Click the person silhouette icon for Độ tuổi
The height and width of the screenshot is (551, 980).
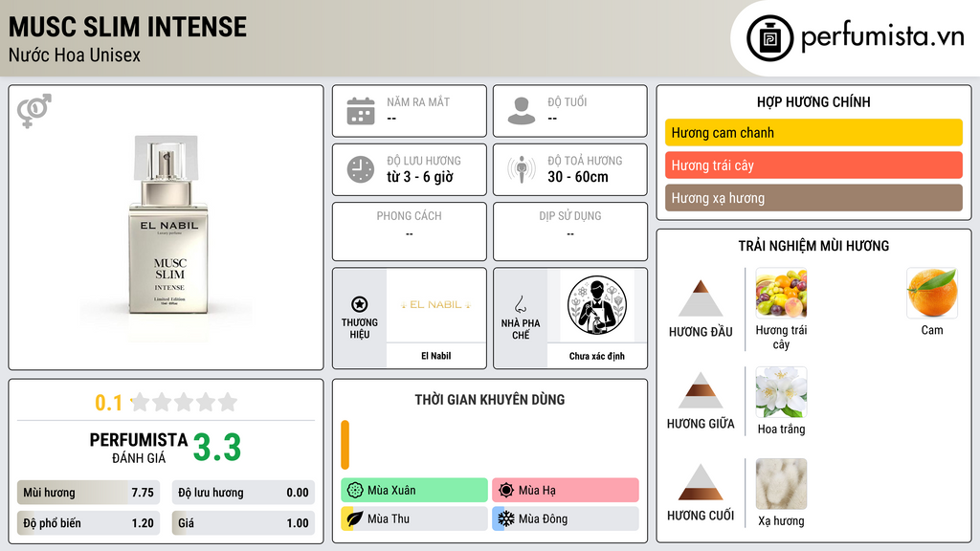click(522, 111)
